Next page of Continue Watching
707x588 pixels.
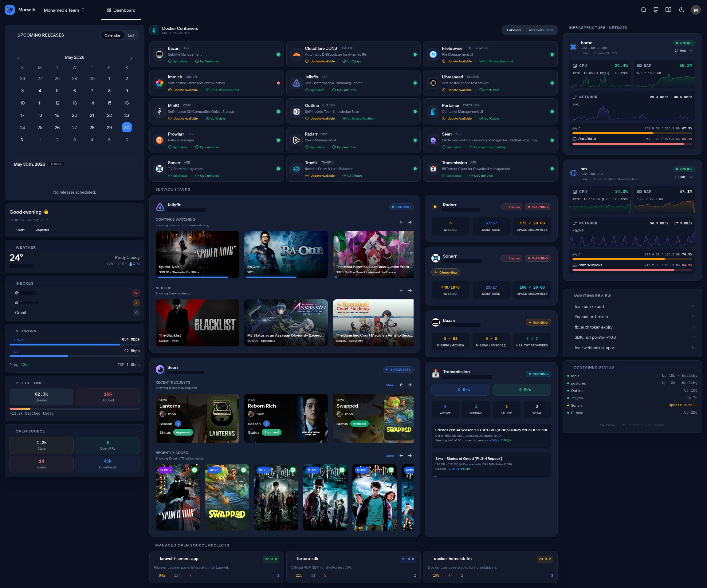click(x=410, y=222)
